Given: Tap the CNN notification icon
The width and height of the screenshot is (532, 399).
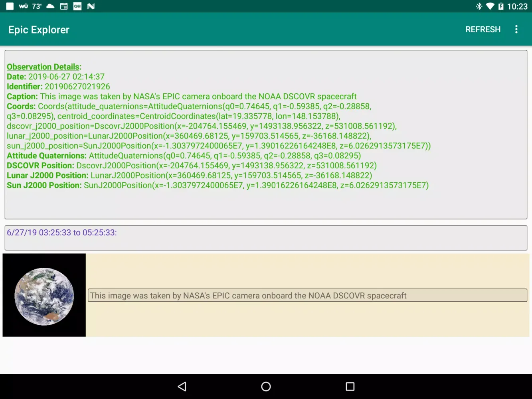Looking at the screenshot, I should 77,6.
